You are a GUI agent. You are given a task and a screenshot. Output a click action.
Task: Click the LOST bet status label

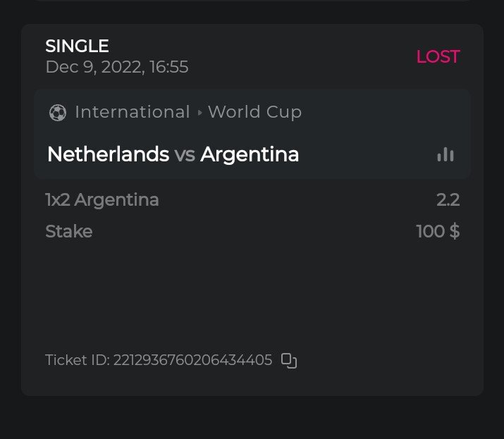438,57
